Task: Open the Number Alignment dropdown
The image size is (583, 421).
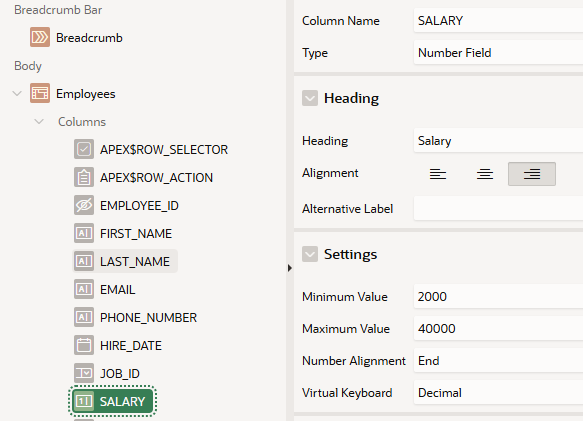Action: tap(498, 360)
